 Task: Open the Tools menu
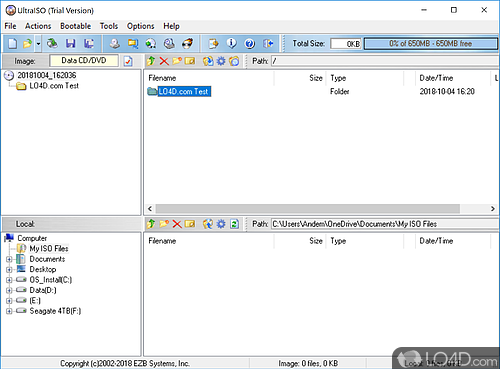(109, 26)
